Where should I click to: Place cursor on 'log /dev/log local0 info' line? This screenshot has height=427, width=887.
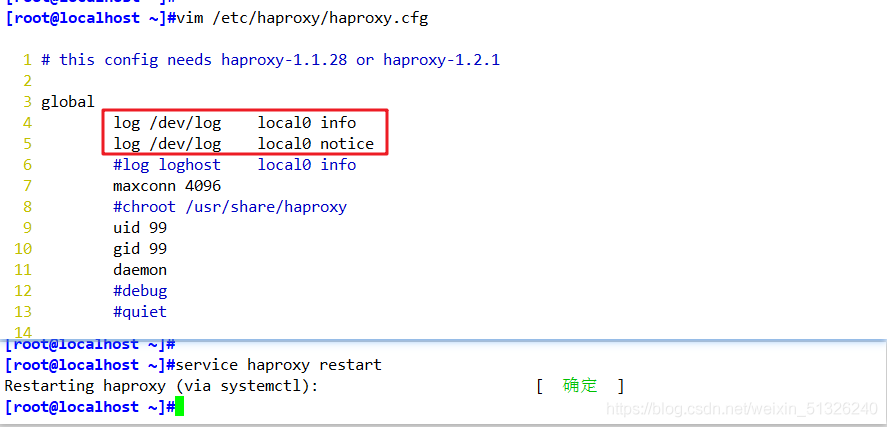pos(235,123)
